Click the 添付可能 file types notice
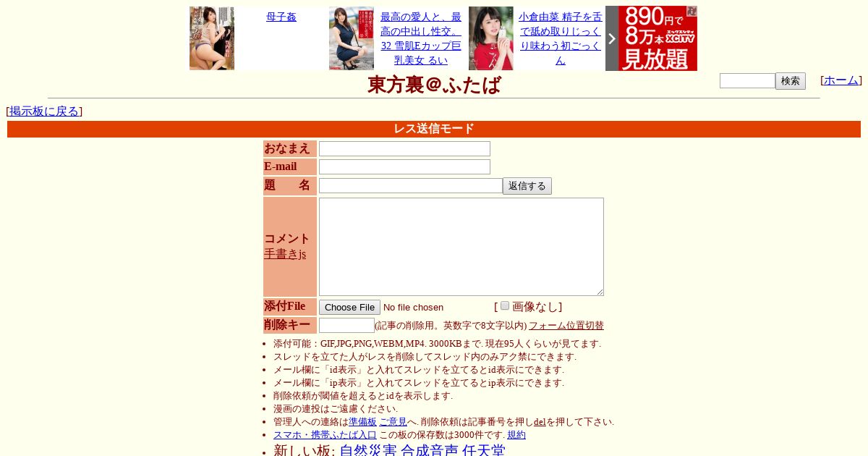868x456 pixels. pyautogui.click(x=437, y=344)
